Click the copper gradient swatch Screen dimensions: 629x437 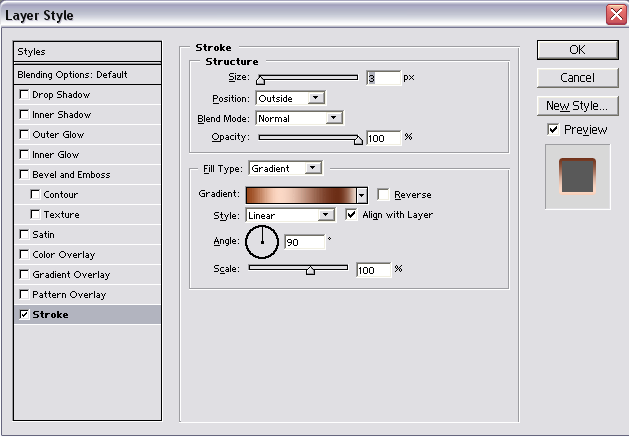point(301,195)
